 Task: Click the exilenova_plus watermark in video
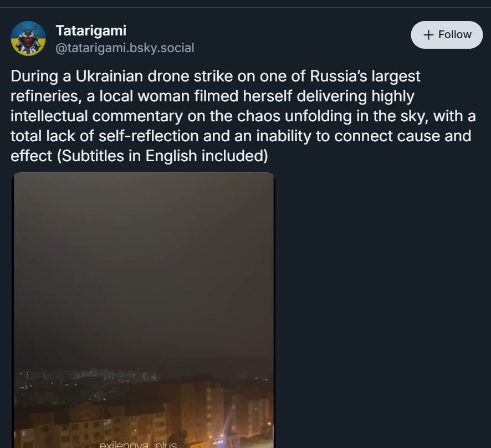pyautogui.click(x=137, y=444)
